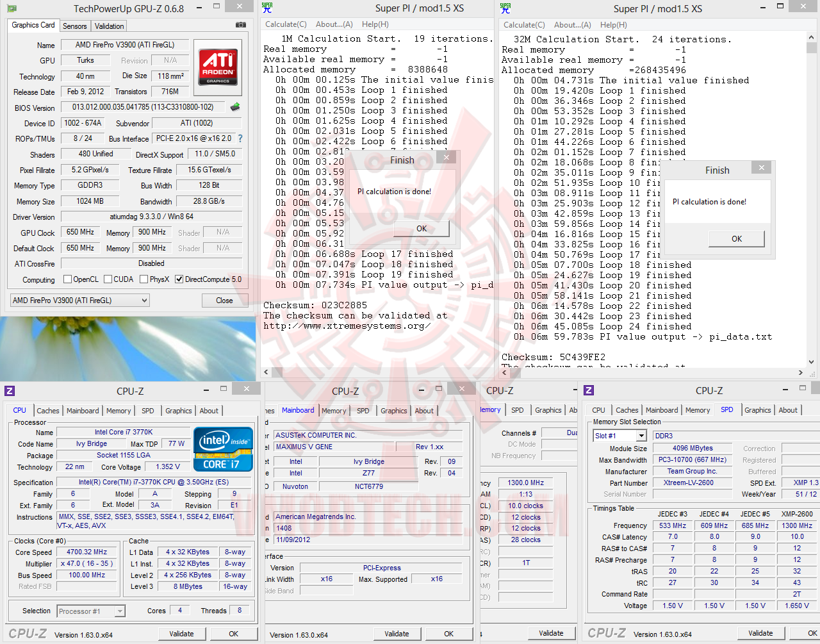This screenshot has width=820, height=644.
Task: Click the Super PI 32M window title icon
Action: tap(505, 8)
